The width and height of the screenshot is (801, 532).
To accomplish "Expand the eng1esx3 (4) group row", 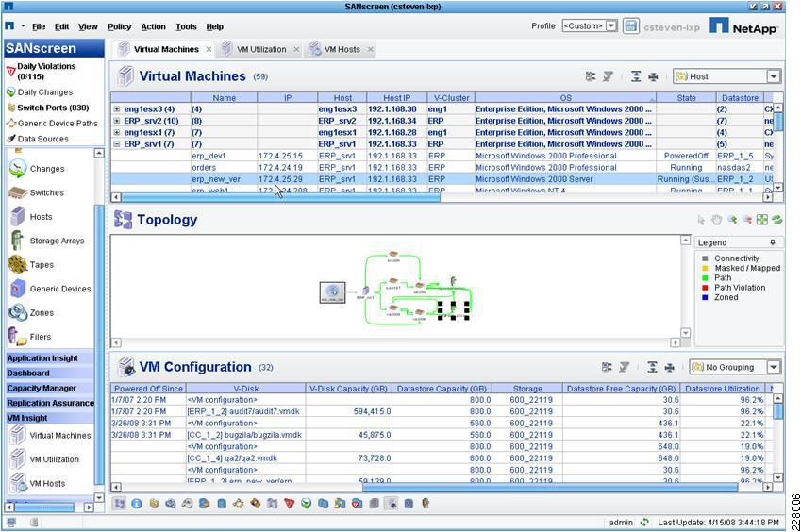I will 116,108.
